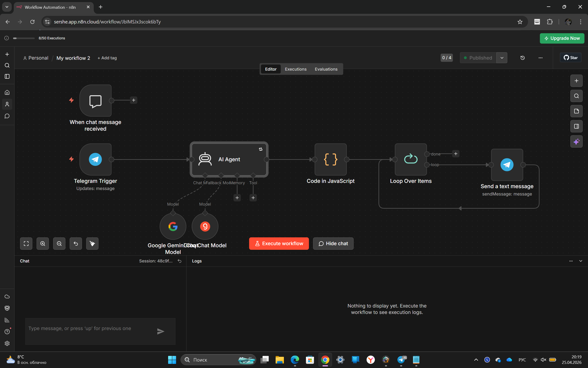
Task: Open Windows Start menu
Action: coord(172,360)
